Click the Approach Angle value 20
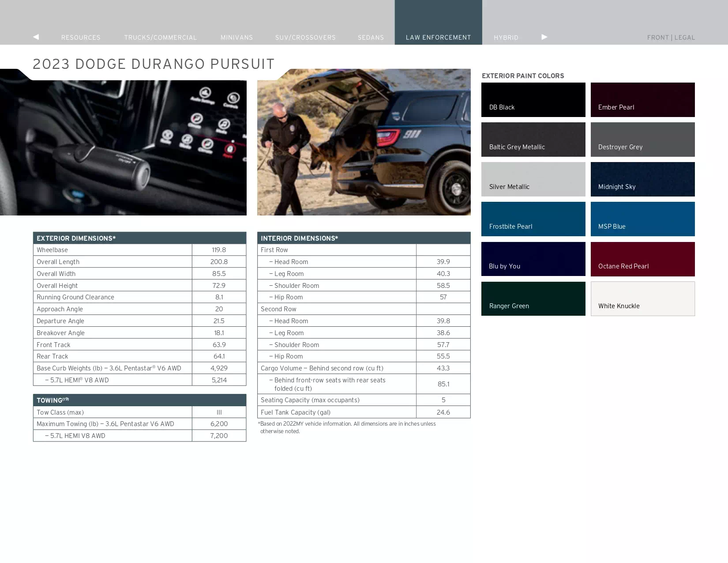 pos(219,309)
